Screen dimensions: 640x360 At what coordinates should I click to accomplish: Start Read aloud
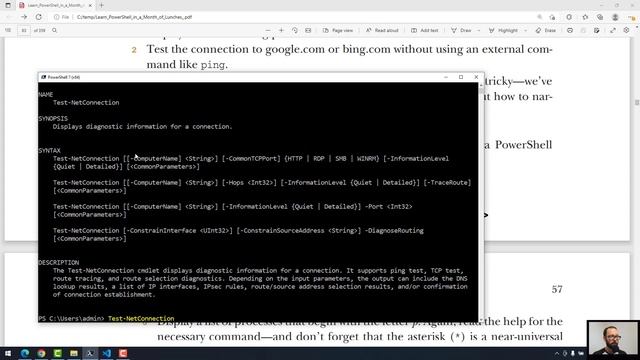coord(382,30)
